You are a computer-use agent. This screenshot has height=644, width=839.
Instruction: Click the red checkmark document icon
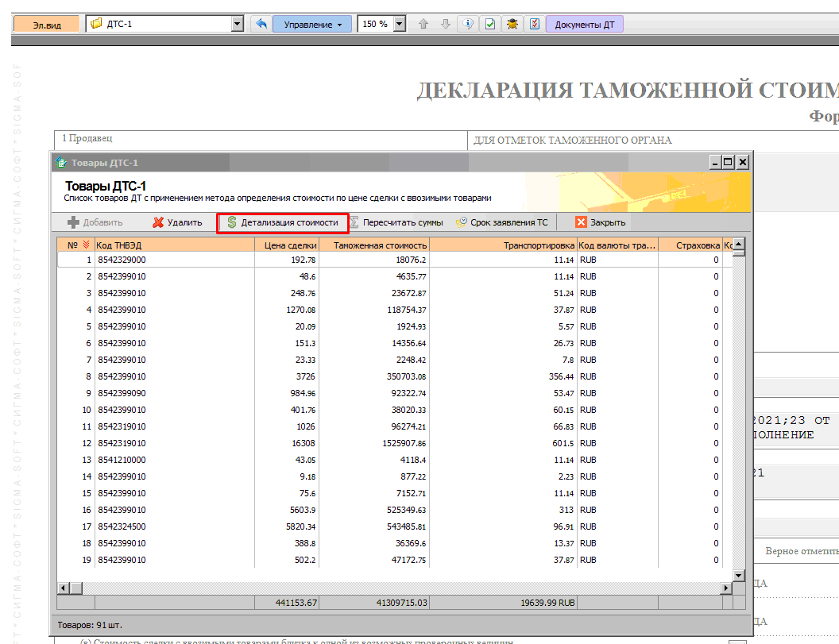coord(534,24)
